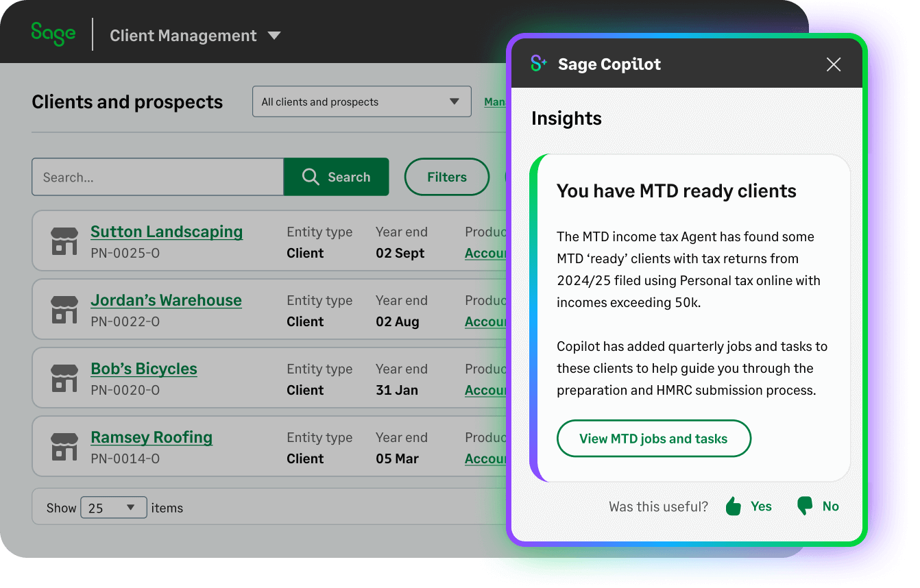Click the storefront icon beside Bob's Bicycles
Screen dimensions: 920x588
click(64, 378)
